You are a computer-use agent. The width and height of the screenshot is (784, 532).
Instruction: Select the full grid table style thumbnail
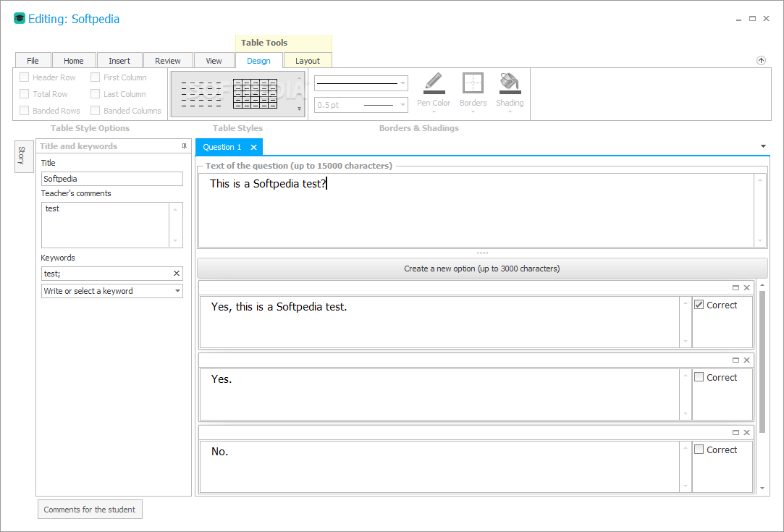[x=255, y=94]
